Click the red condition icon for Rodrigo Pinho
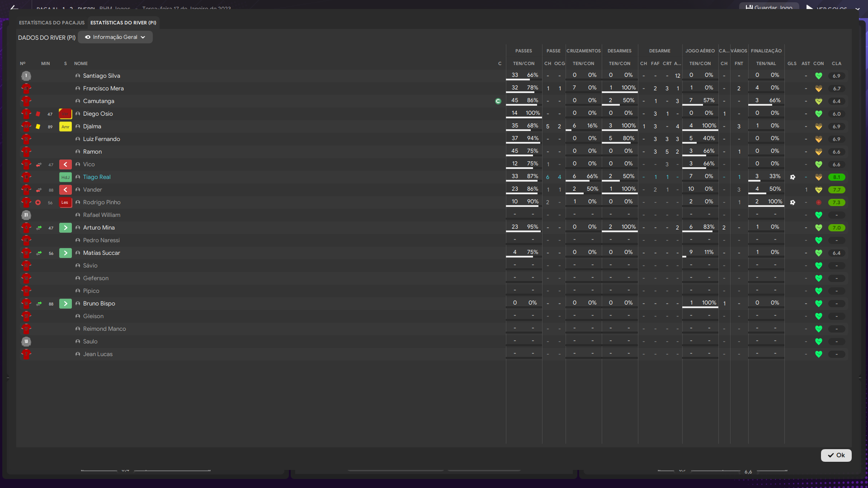This screenshot has width=868, height=488. pyautogui.click(x=819, y=202)
